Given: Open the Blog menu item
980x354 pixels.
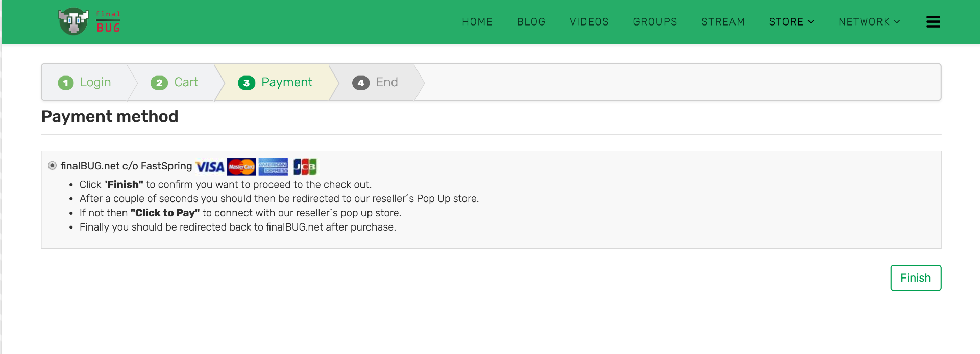Looking at the screenshot, I should pos(531,22).
